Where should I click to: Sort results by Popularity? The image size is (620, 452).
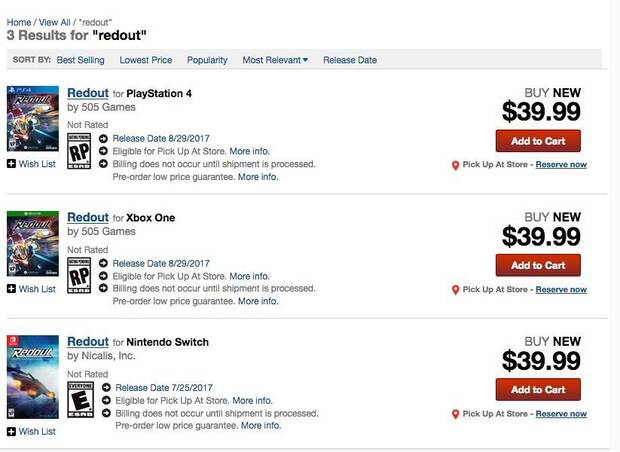(x=207, y=60)
